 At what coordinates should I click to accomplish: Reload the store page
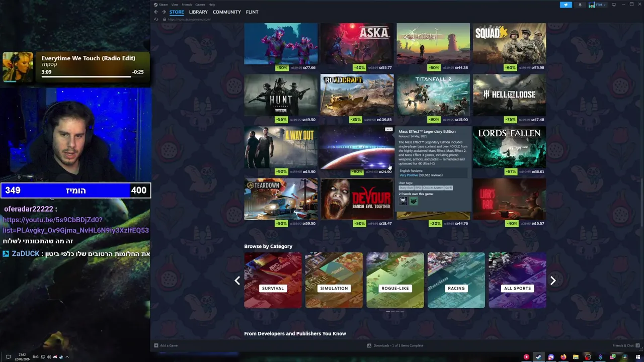click(x=156, y=20)
